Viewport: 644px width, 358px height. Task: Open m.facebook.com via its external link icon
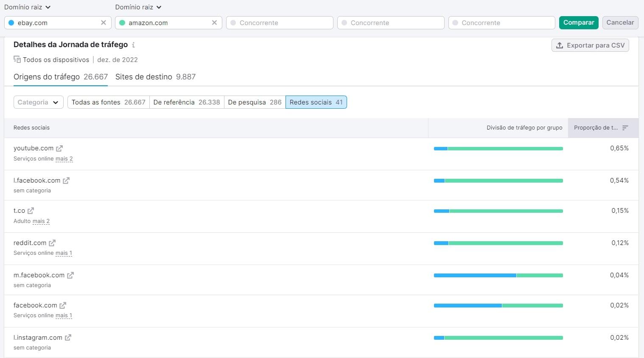pyautogui.click(x=71, y=275)
